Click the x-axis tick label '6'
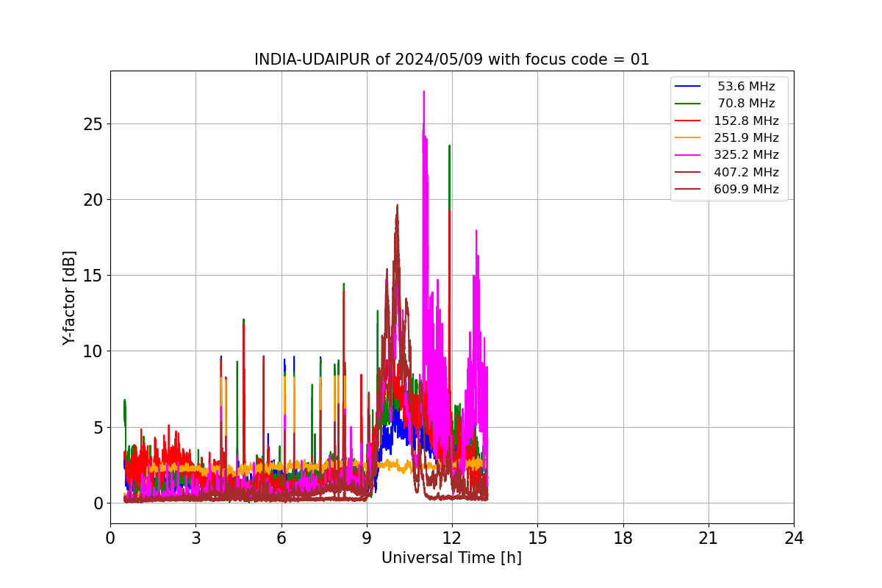 pyautogui.click(x=282, y=538)
